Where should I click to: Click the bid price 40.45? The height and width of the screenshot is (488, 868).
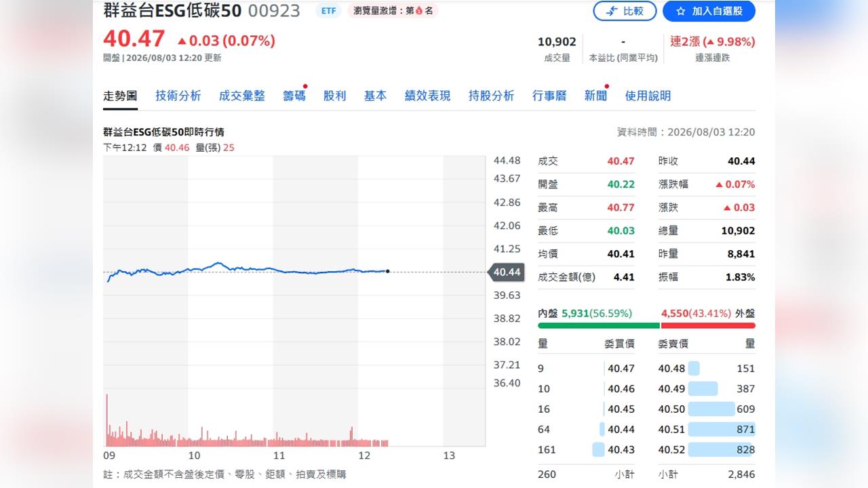(621, 409)
